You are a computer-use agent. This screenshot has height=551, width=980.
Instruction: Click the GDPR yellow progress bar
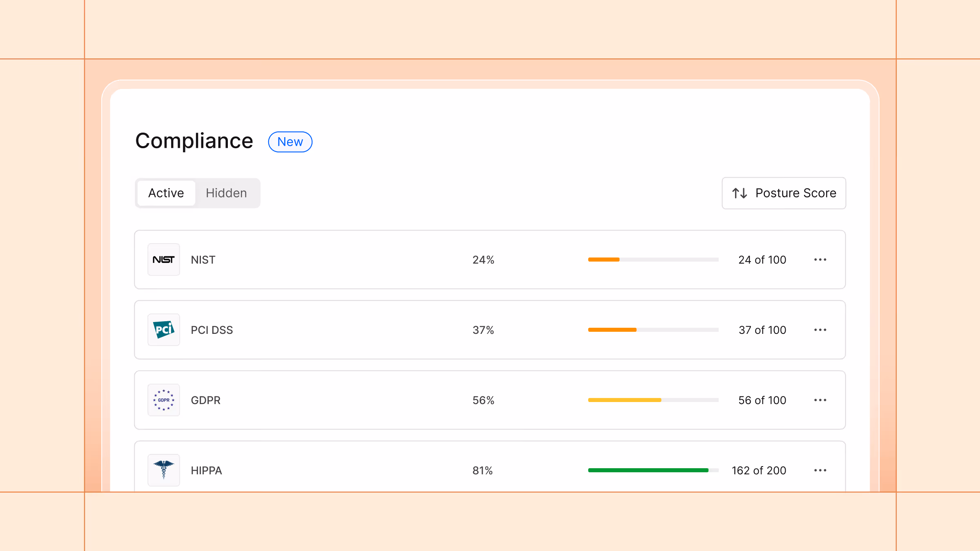[x=624, y=400]
